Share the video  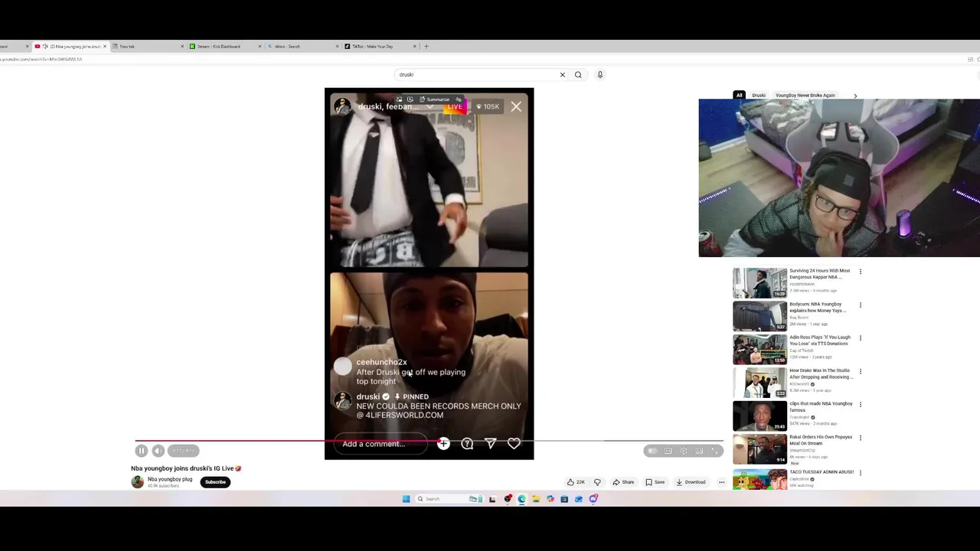[623, 482]
